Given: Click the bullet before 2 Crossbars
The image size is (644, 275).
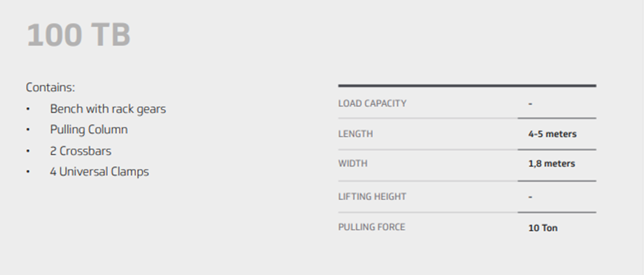Looking at the screenshot, I should tap(28, 151).
